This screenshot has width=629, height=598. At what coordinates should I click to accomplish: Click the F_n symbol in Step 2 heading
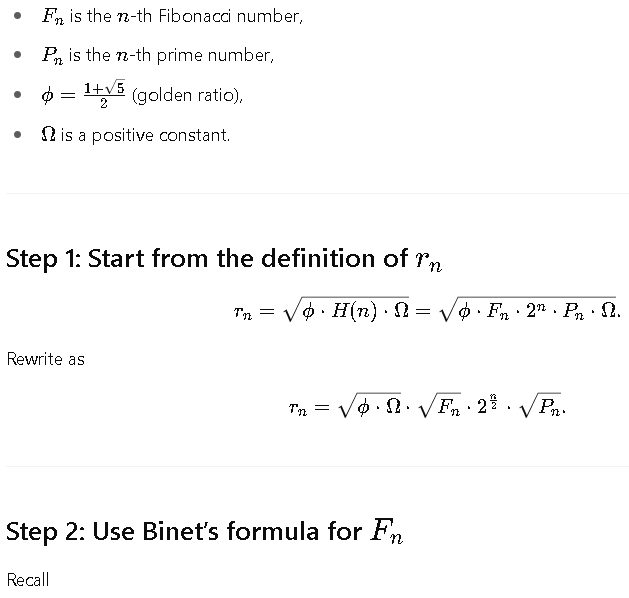pyautogui.click(x=387, y=531)
